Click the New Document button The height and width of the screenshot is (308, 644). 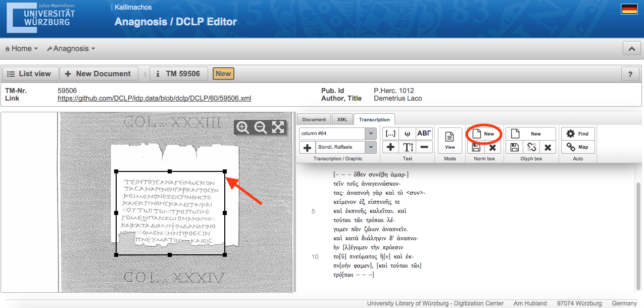coord(98,74)
